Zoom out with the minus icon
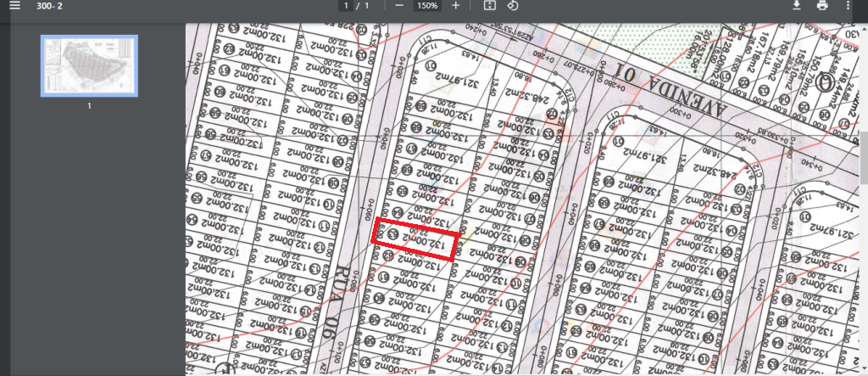868x376 pixels. [398, 6]
